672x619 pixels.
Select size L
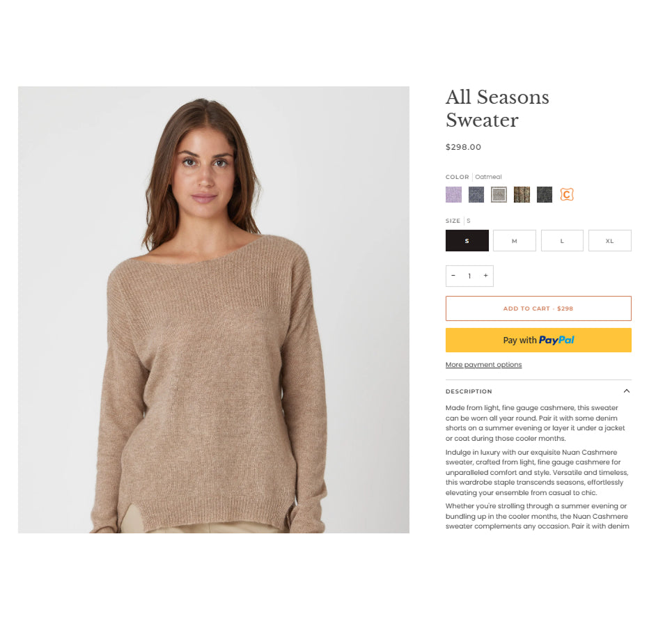click(562, 241)
